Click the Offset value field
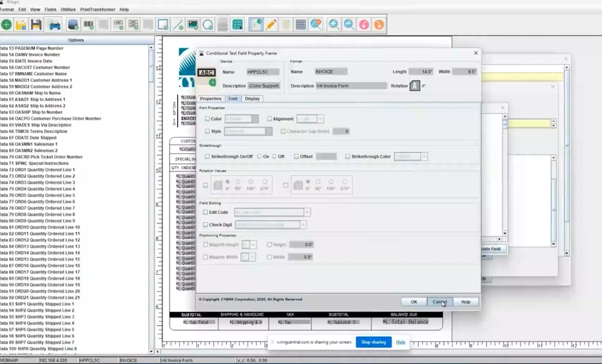This screenshot has height=364, width=602. [326, 156]
